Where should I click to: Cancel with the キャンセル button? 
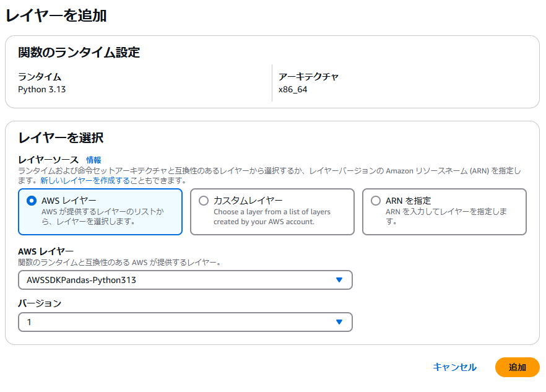click(x=455, y=367)
